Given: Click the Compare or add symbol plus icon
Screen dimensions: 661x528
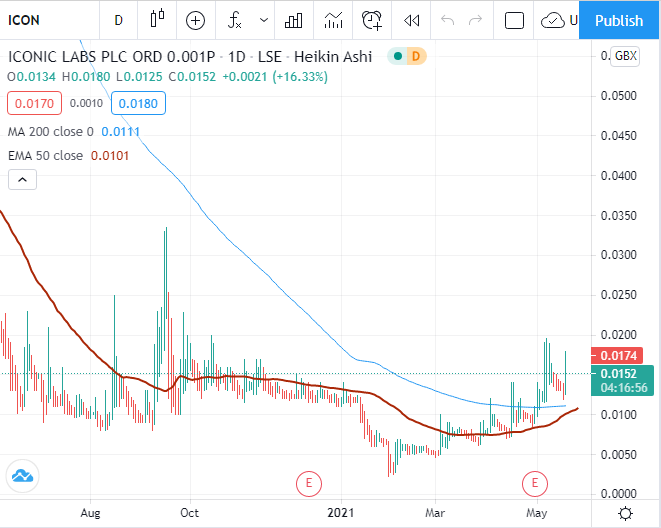Looking at the screenshot, I should 195,20.
